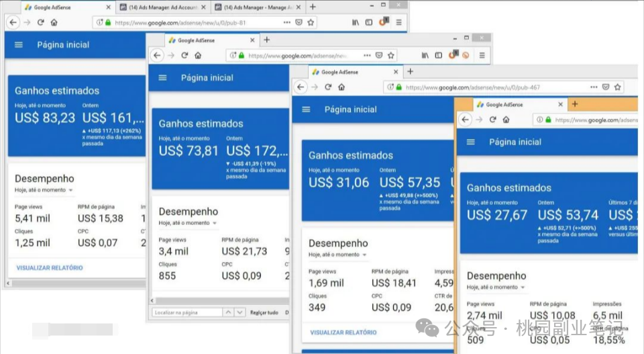
Task: Click Realçar tudo in second window find bar
Action: point(264,312)
